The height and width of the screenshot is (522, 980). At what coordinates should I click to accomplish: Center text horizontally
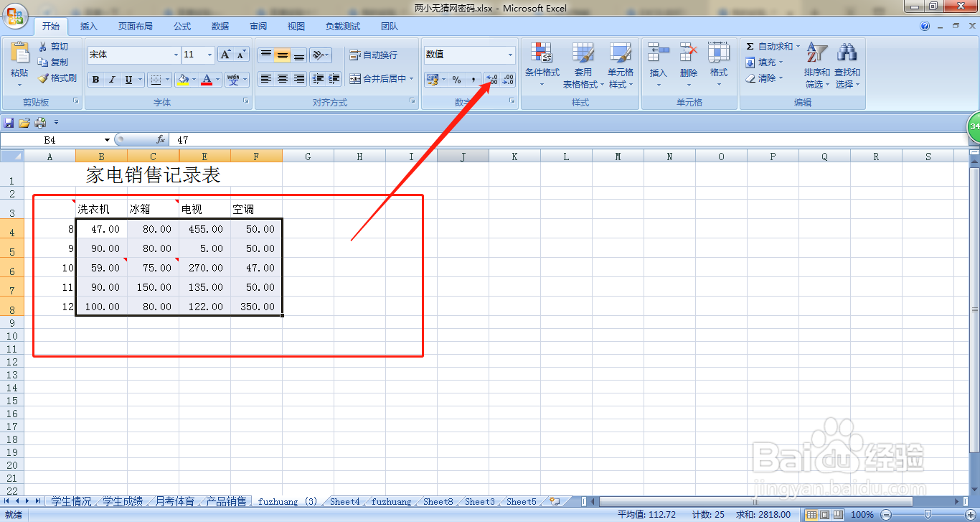click(x=282, y=79)
